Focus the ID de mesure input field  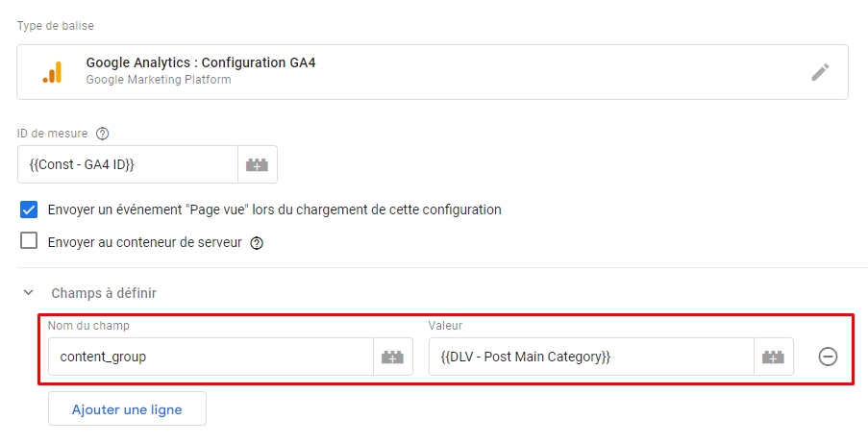tap(128, 164)
